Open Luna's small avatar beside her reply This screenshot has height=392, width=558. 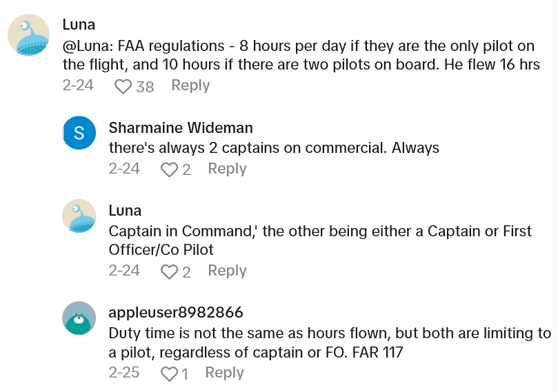click(79, 216)
